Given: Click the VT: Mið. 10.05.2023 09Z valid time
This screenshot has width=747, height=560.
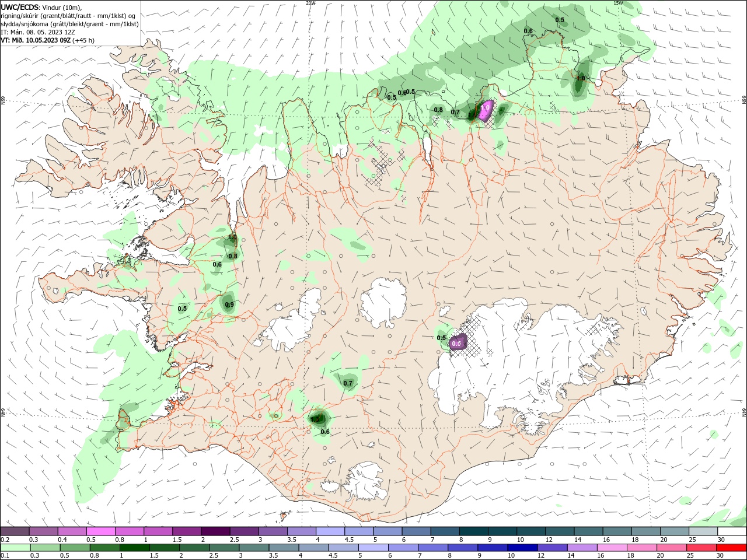Looking at the screenshot, I should click(36, 40).
